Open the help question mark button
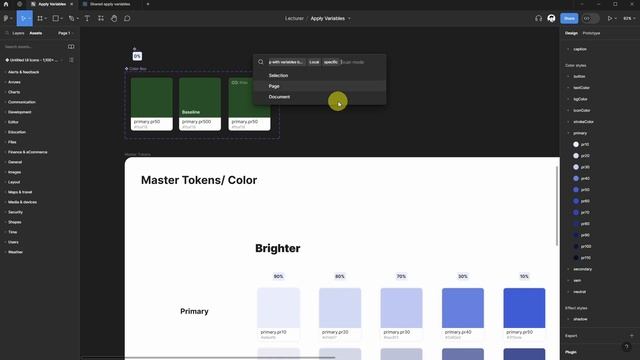 pyautogui.click(x=627, y=347)
